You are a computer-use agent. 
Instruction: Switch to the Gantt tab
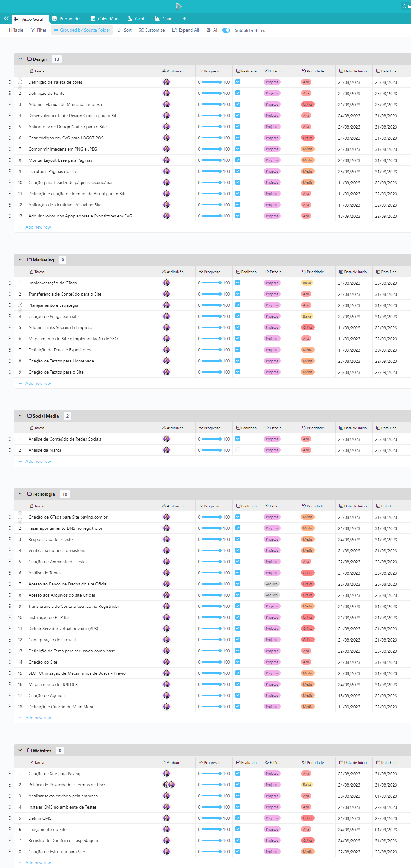tap(137, 19)
